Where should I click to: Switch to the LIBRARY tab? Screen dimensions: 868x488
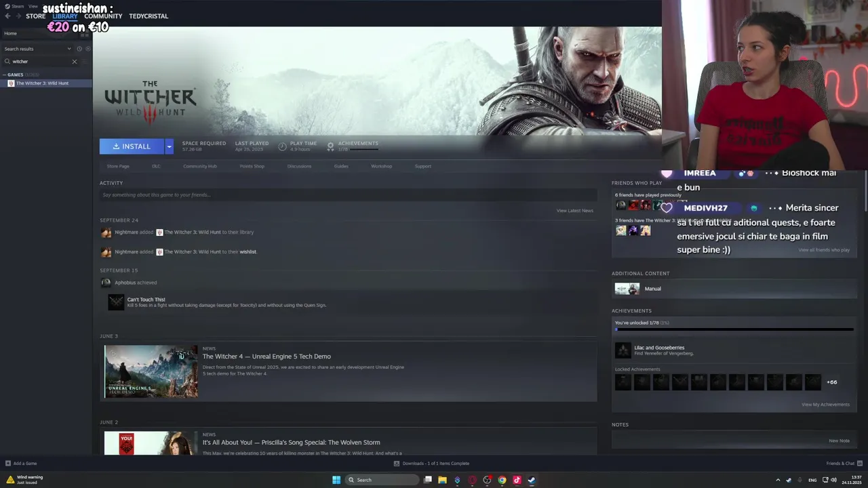click(x=65, y=16)
